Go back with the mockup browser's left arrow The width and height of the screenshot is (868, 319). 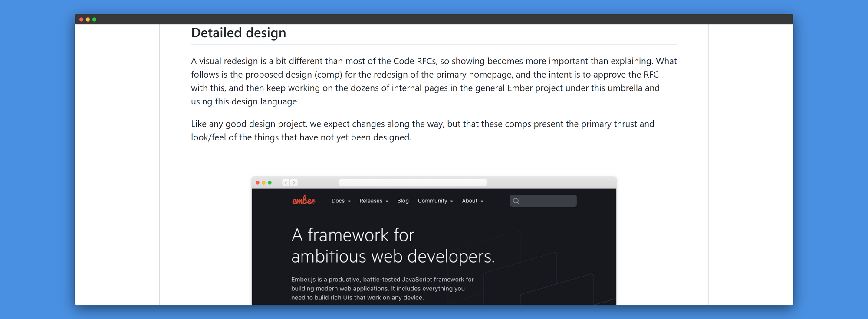point(286,182)
